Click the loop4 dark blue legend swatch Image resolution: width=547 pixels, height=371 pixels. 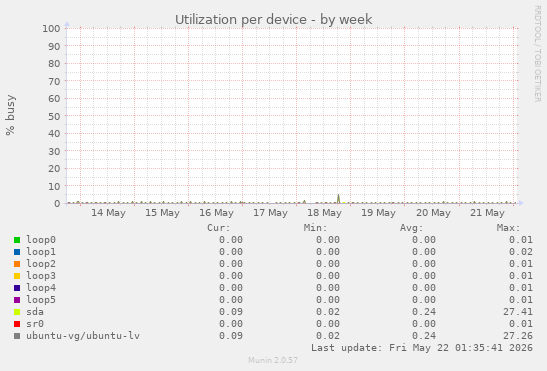tap(17, 288)
